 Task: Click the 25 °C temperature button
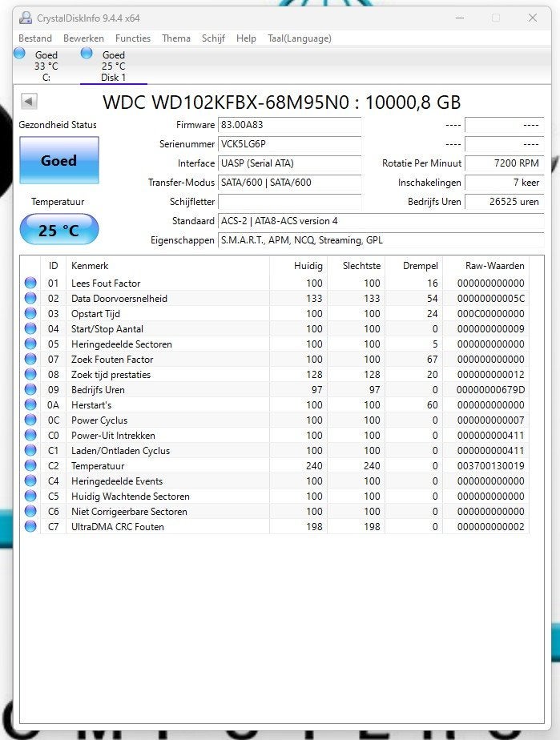59,230
